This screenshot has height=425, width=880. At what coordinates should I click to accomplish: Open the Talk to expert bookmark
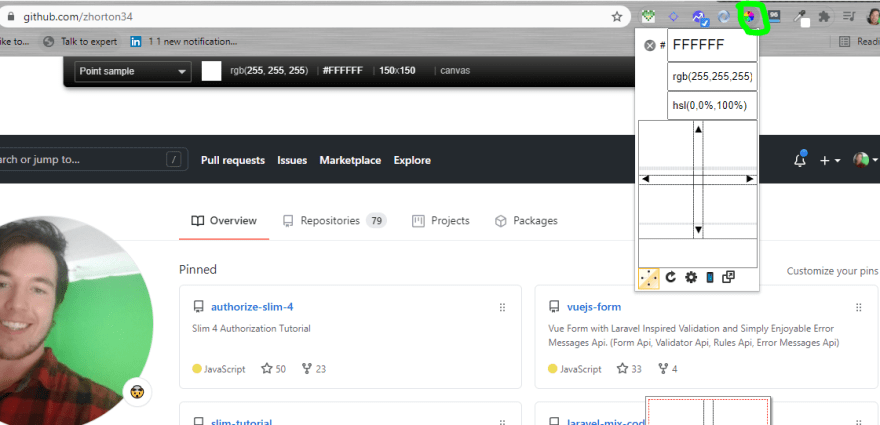[x=81, y=42]
